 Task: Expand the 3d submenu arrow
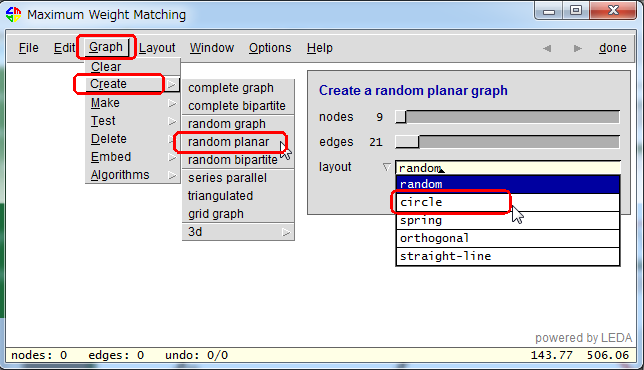pyautogui.click(x=286, y=232)
